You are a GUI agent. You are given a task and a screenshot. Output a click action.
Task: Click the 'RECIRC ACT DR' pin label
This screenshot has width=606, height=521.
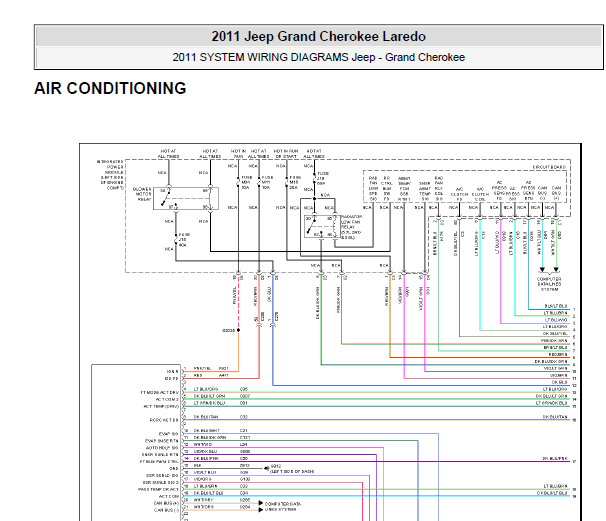164,420
